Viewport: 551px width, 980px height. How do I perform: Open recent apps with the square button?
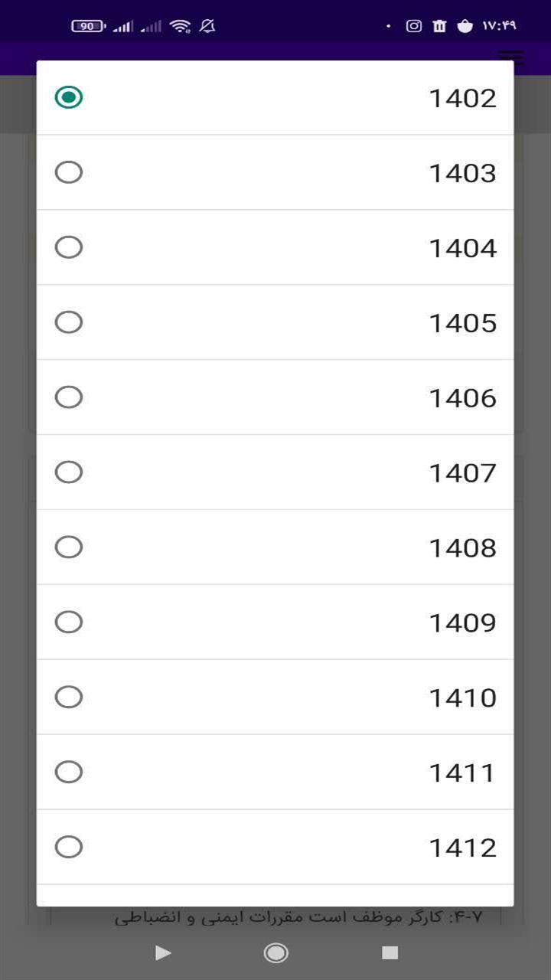[390, 952]
